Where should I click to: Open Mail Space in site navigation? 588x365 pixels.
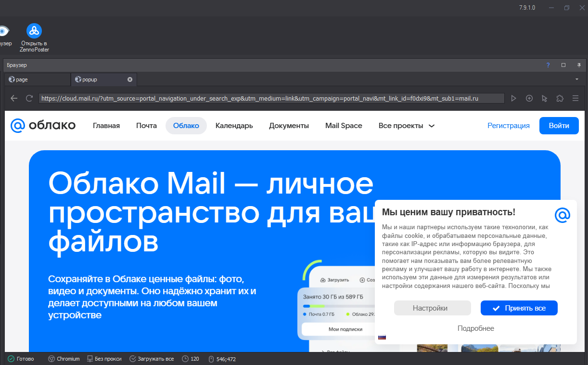coord(344,126)
